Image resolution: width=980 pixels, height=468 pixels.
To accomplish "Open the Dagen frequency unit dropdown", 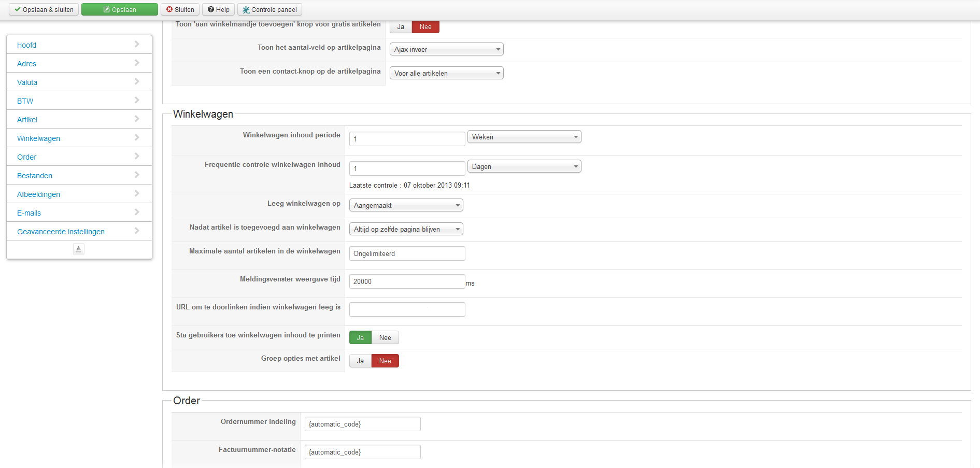I will [x=524, y=166].
